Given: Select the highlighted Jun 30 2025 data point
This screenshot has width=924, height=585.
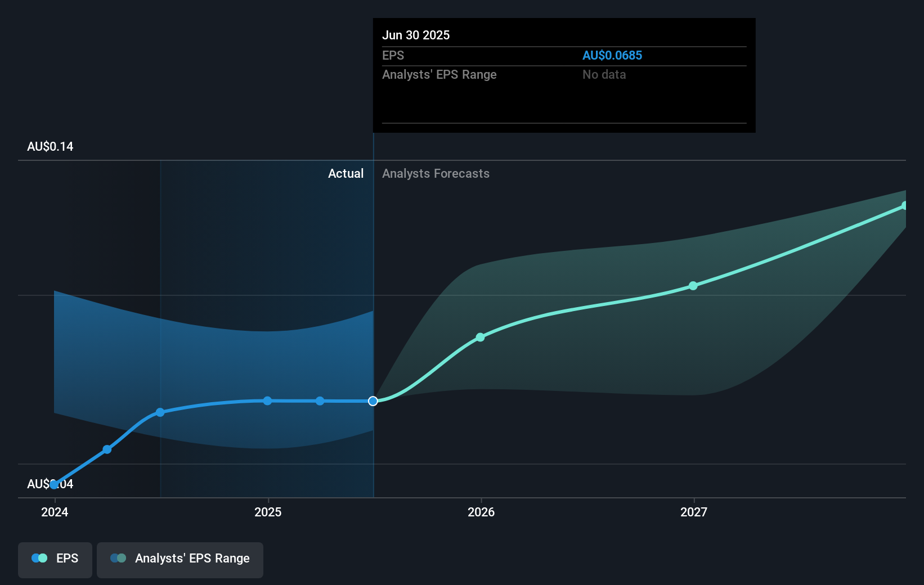Looking at the screenshot, I should click(373, 400).
